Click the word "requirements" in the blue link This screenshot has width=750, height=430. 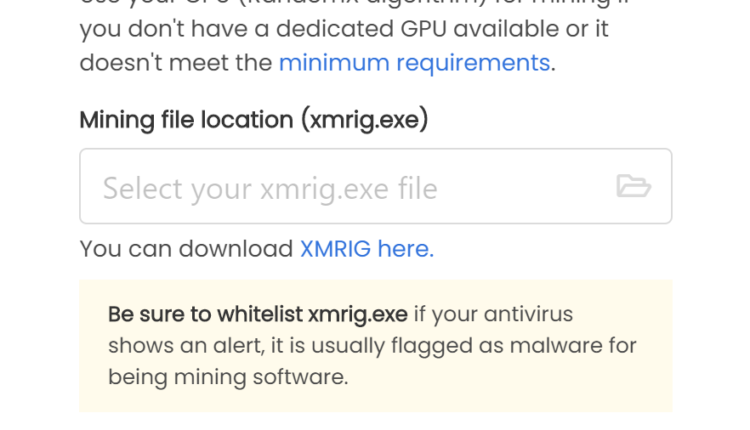pos(473,63)
